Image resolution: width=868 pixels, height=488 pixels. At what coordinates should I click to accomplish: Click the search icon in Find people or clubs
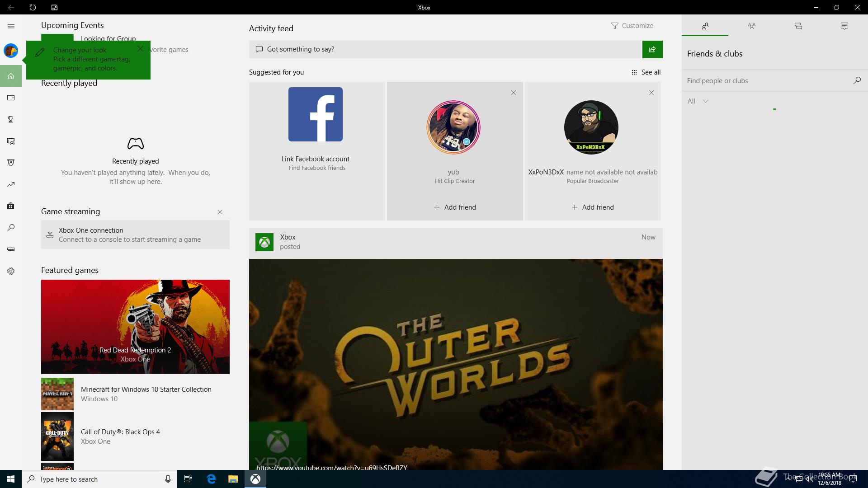(x=857, y=80)
